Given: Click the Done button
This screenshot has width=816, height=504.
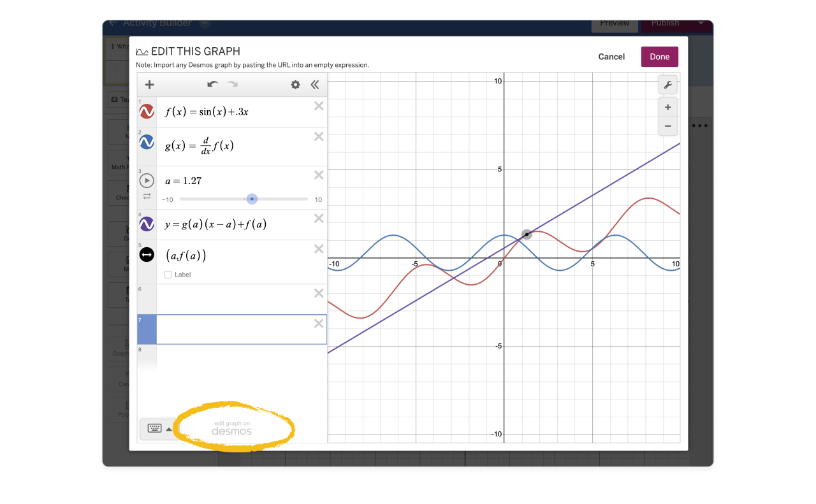Looking at the screenshot, I should click(x=659, y=57).
